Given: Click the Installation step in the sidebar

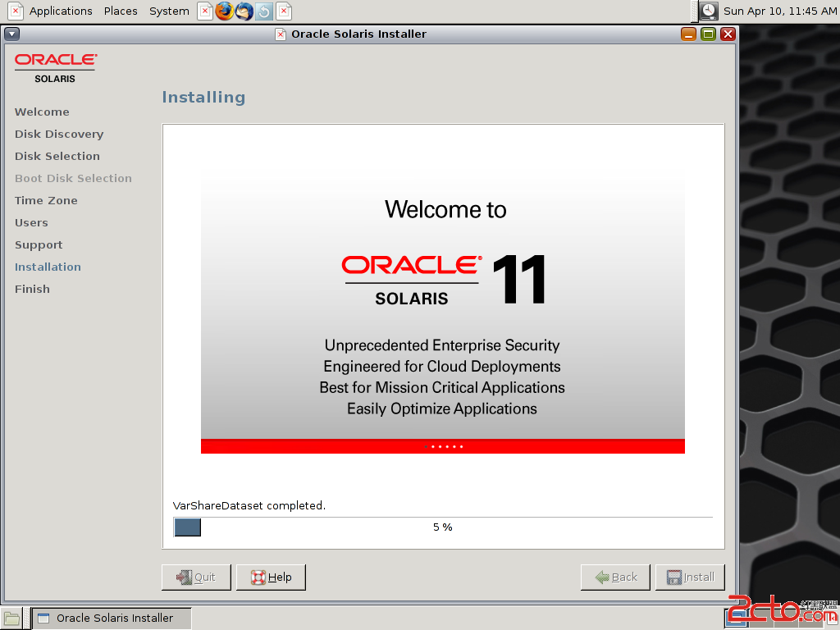Looking at the screenshot, I should coord(48,267).
